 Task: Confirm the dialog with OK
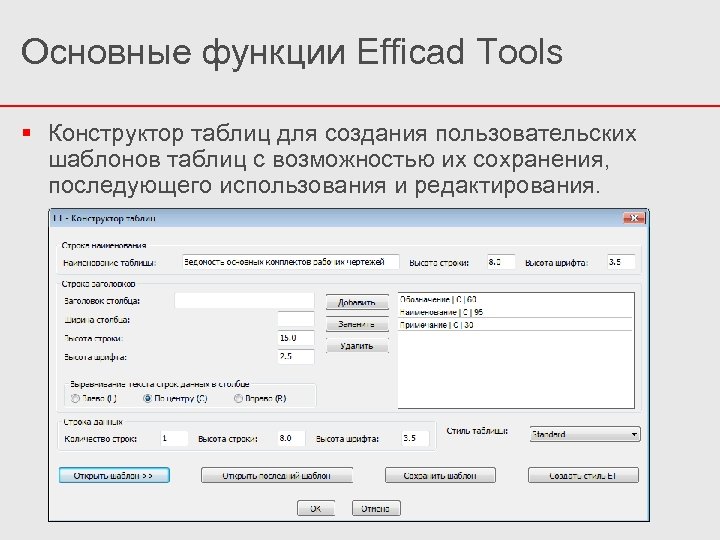click(x=316, y=508)
